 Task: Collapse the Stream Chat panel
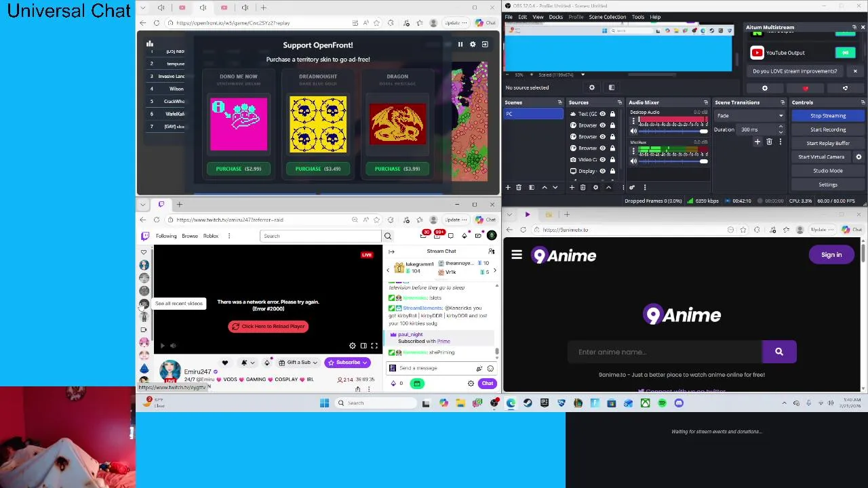pos(391,251)
